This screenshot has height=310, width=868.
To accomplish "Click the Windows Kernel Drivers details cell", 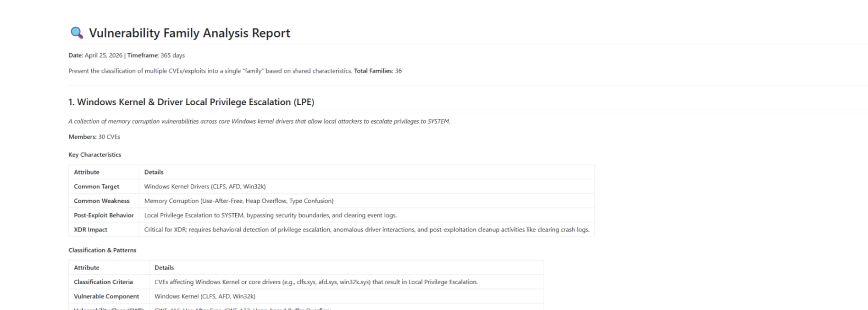I will click(205, 186).
